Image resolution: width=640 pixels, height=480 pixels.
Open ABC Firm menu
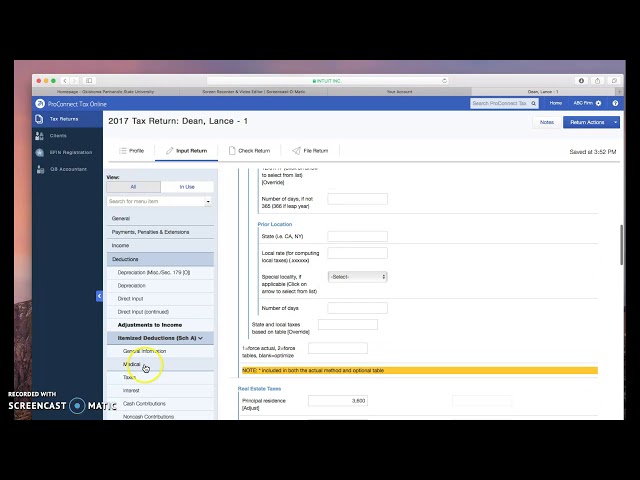click(587, 103)
